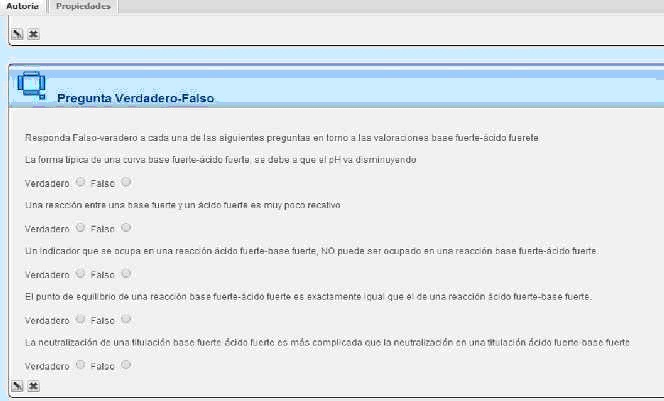
Task: Select Verdadero for the pH va disminuyendo statement
Action: 80,183
